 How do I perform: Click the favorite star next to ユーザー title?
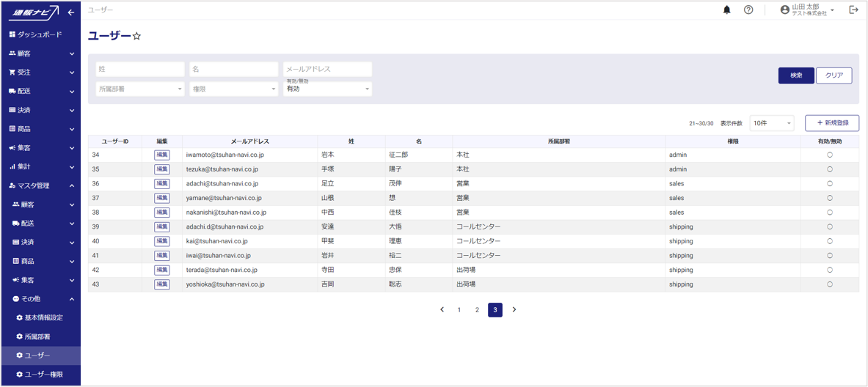136,36
